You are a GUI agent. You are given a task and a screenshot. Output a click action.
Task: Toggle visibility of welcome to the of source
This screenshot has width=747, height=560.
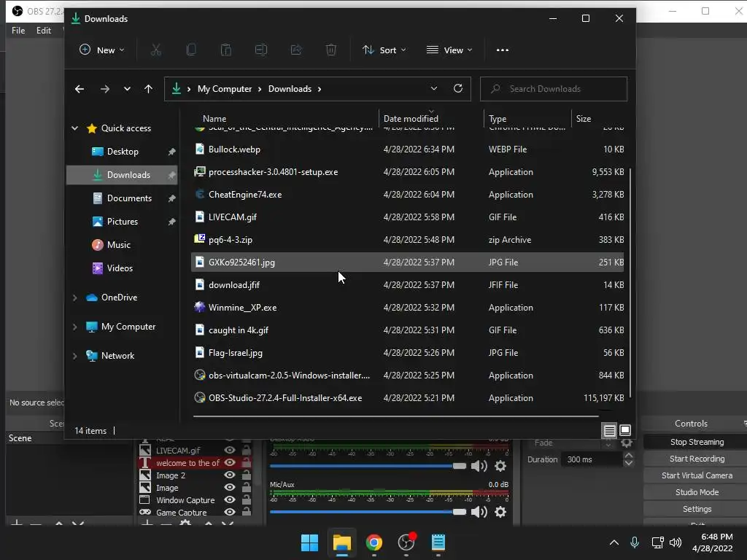[x=230, y=462]
